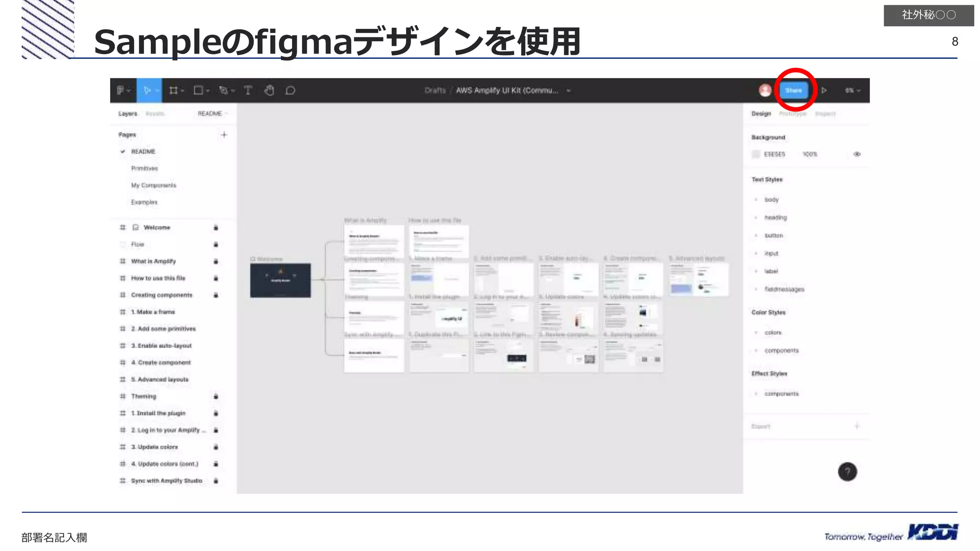Toggle lock on How to use this file
The image size is (980, 551).
click(x=216, y=278)
